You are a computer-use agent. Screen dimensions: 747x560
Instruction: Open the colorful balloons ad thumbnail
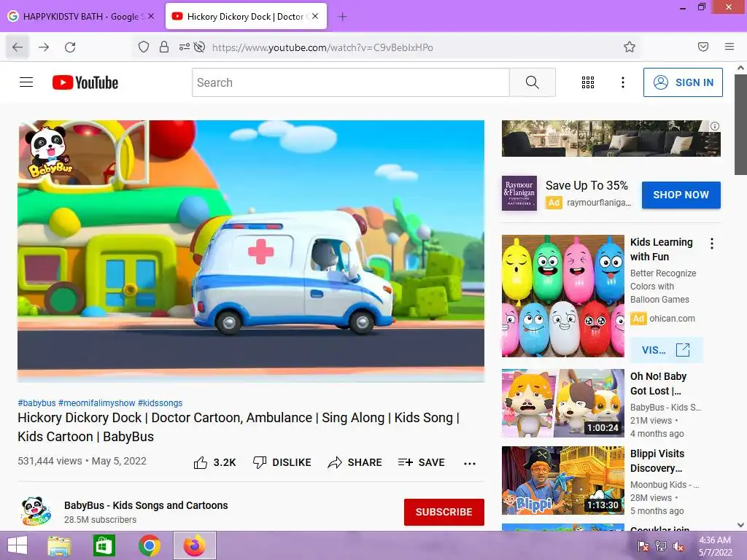click(562, 296)
